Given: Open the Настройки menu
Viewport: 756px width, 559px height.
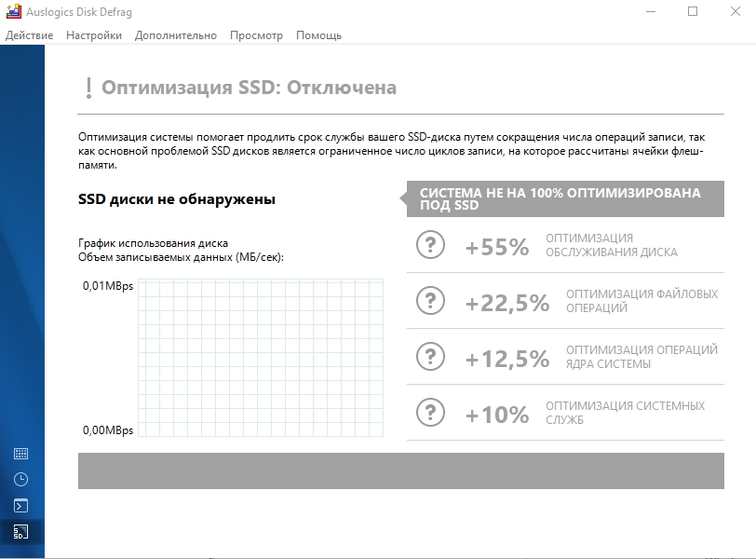Looking at the screenshot, I should tap(94, 35).
